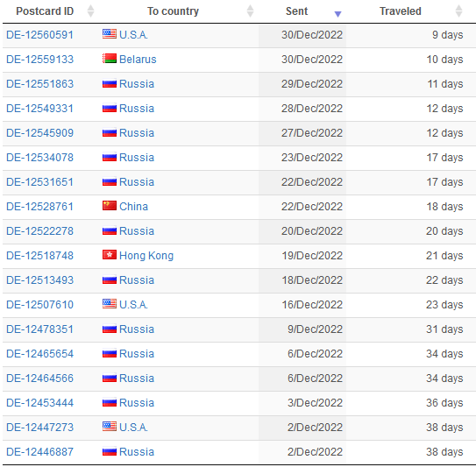Click the China flag icon

pyautogui.click(x=110, y=205)
